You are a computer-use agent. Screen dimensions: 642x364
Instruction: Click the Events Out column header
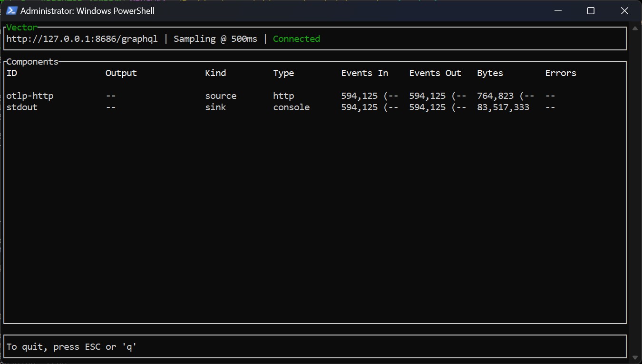(435, 73)
